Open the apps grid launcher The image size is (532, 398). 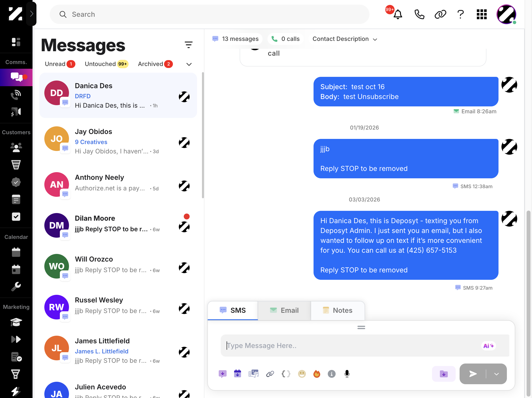click(x=482, y=14)
